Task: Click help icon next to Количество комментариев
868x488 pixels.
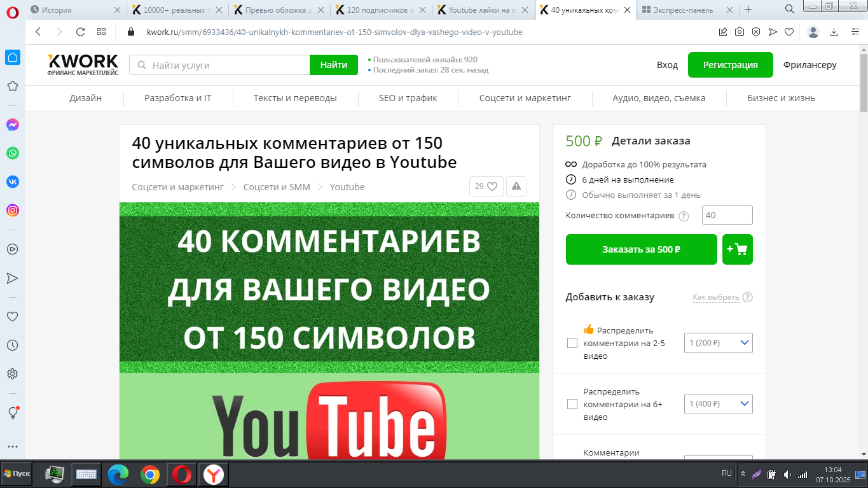Action: (x=684, y=216)
